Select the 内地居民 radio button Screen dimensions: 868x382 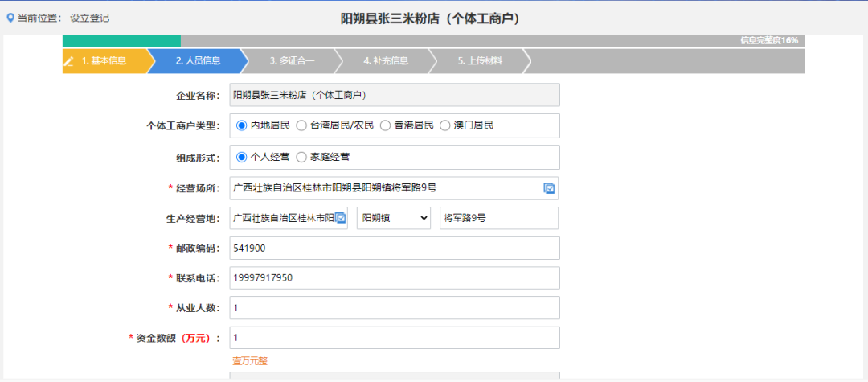[x=241, y=125]
